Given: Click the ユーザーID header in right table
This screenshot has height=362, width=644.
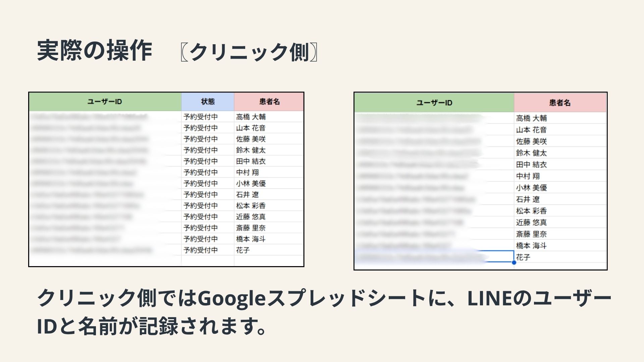Looking at the screenshot, I should 434,103.
